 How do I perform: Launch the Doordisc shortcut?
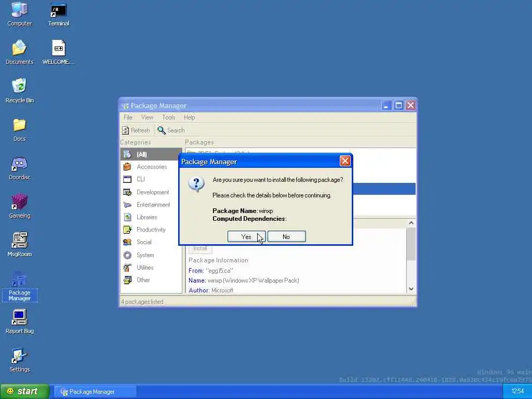point(19,168)
